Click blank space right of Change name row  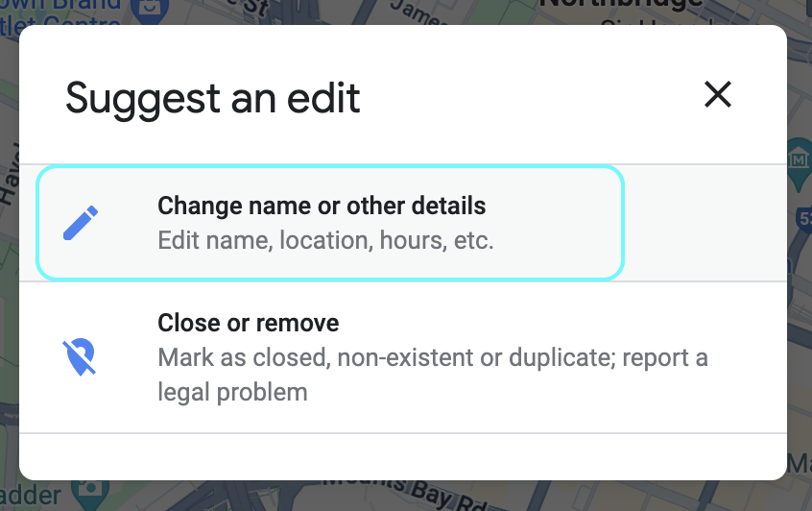click(x=705, y=223)
